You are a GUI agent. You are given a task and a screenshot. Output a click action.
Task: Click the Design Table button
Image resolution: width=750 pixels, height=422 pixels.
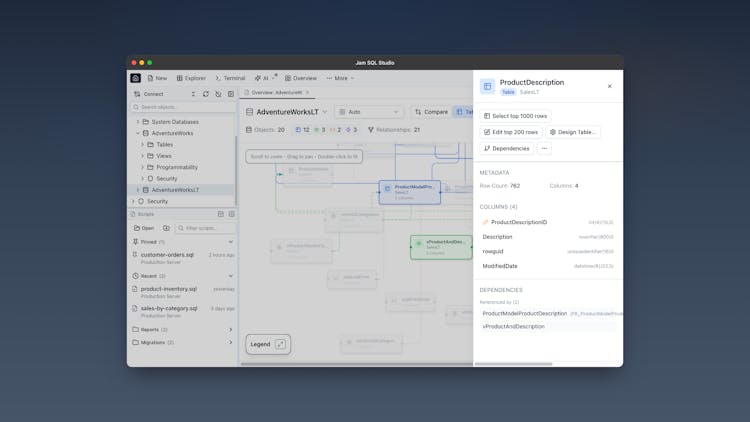coord(573,132)
